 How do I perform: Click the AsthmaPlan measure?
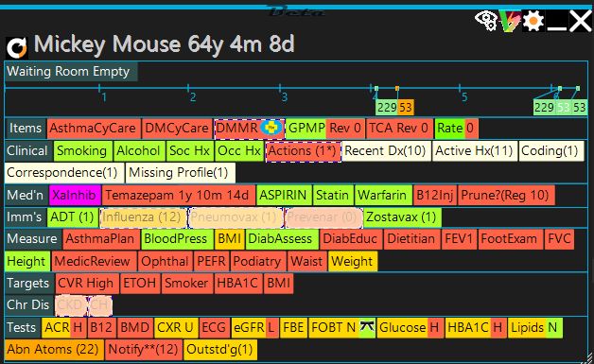point(101,239)
